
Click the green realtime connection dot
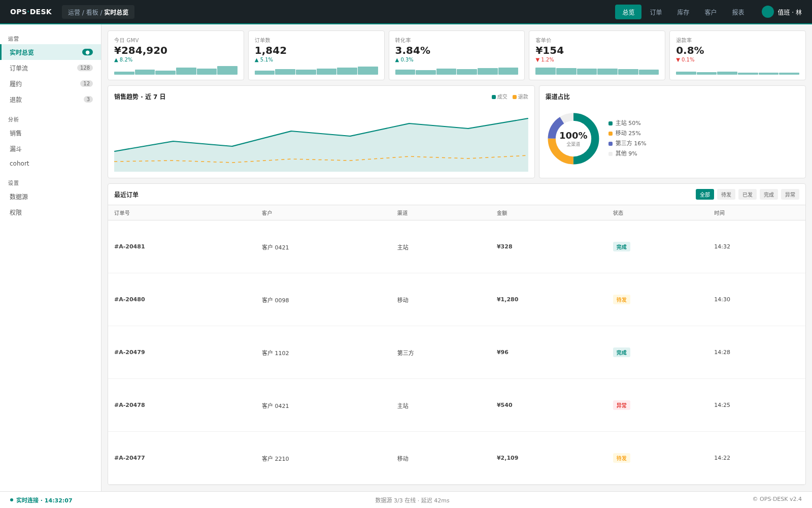click(x=12, y=500)
